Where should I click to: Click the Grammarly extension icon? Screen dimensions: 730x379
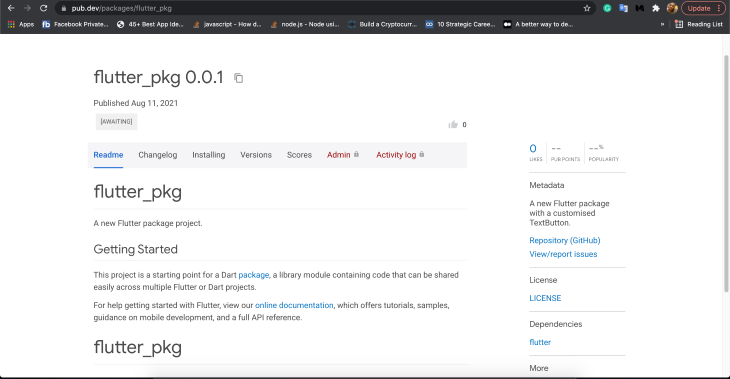(607, 8)
